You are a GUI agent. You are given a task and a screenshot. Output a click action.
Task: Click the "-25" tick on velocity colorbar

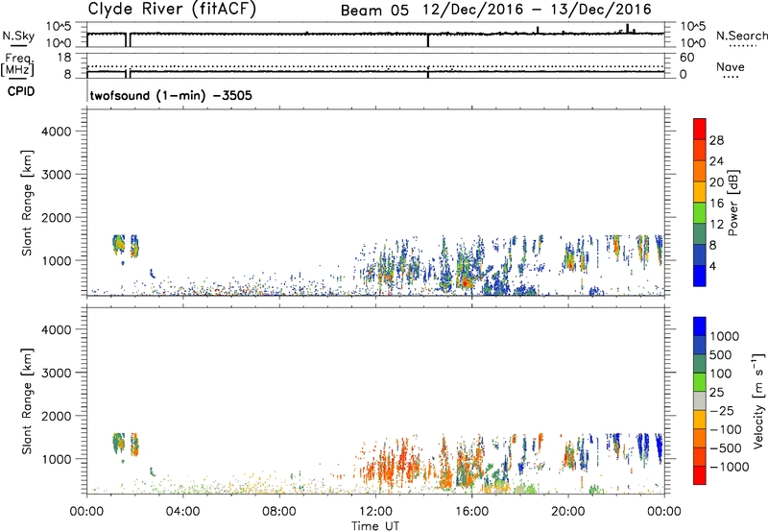coord(721,411)
